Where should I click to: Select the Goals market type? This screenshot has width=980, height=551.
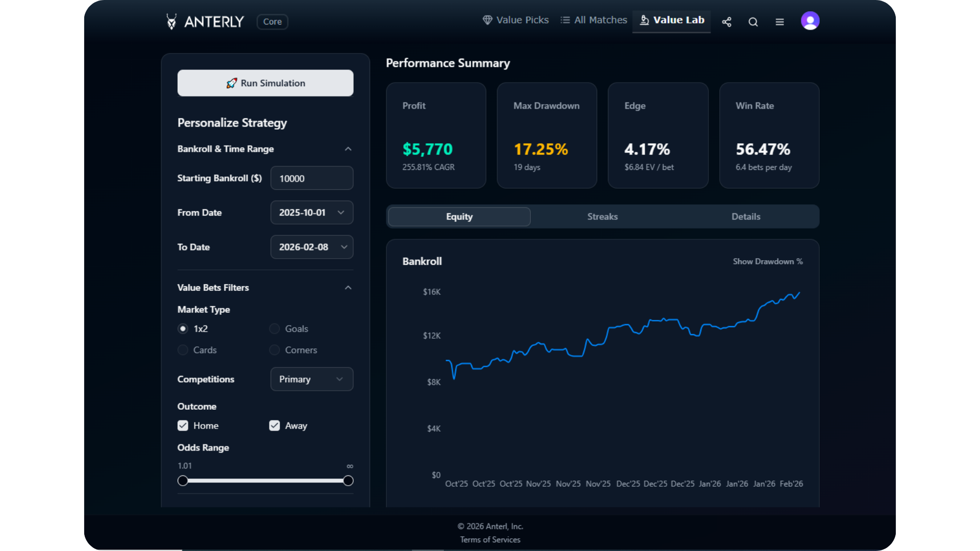click(274, 329)
